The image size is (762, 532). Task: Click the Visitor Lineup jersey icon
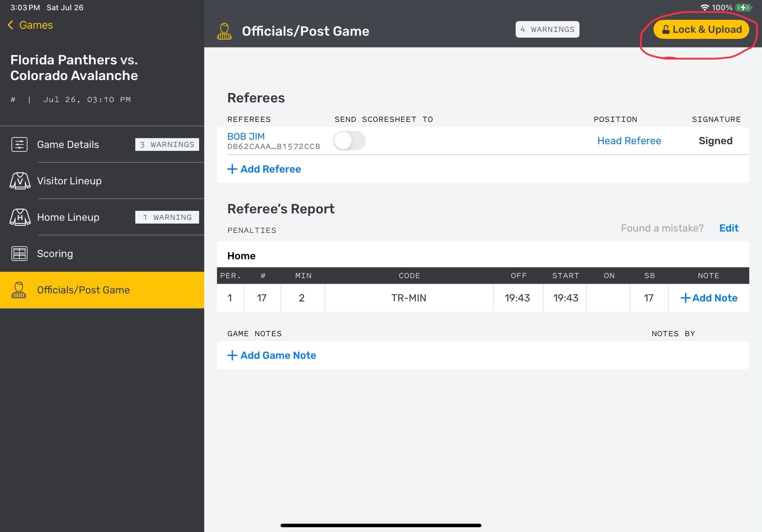pyautogui.click(x=20, y=181)
